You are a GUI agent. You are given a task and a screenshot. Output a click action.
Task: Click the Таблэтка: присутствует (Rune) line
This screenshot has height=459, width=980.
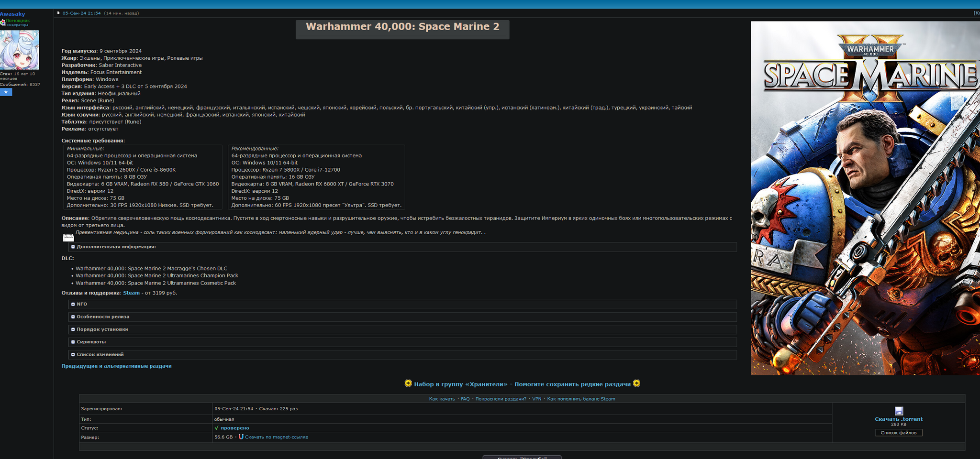point(101,122)
